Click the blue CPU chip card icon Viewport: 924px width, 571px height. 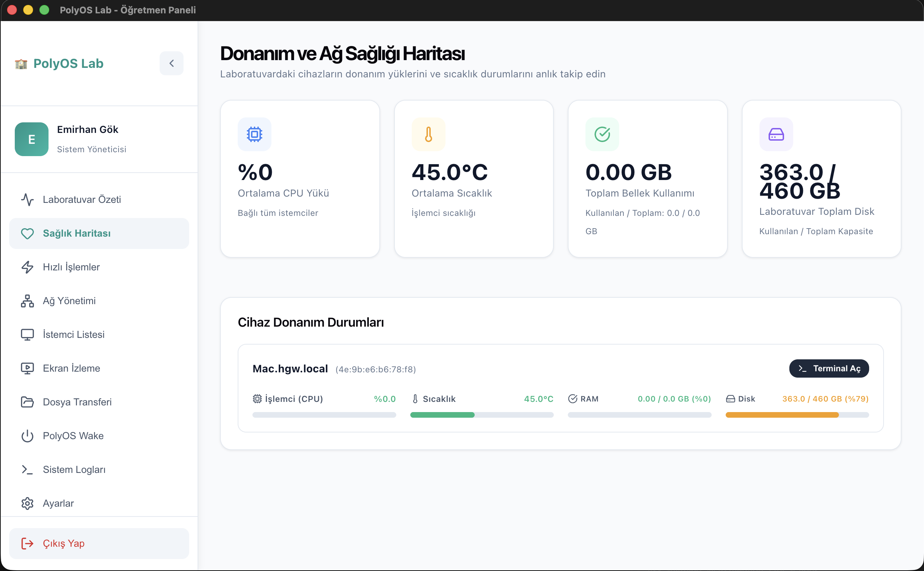click(x=255, y=134)
